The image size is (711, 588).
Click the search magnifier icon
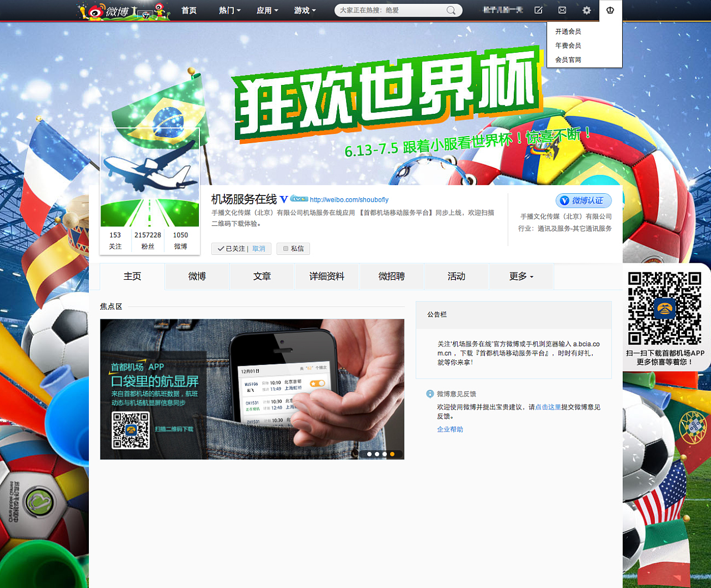tap(451, 11)
